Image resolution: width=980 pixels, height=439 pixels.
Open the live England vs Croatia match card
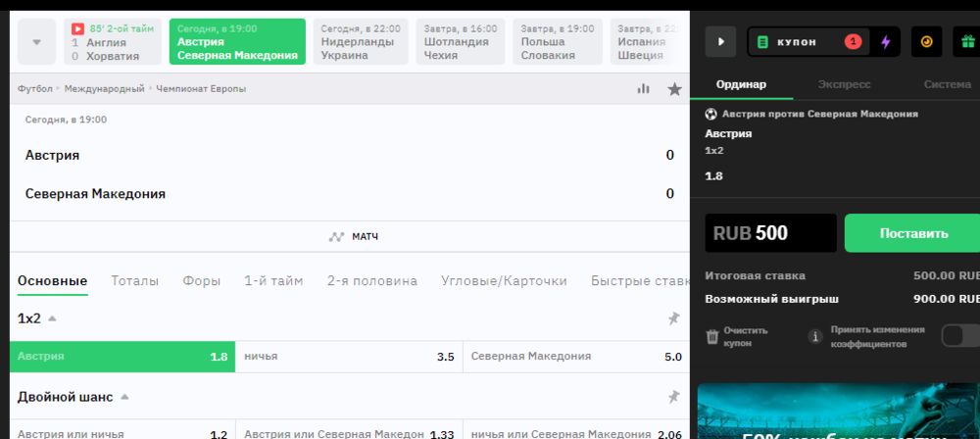(x=113, y=42)
